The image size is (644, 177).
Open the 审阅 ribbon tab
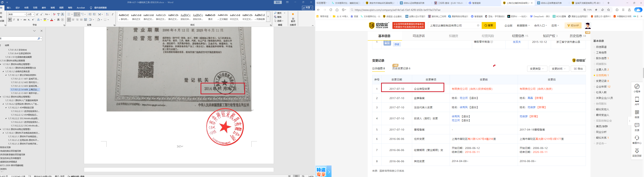(53, 8)
